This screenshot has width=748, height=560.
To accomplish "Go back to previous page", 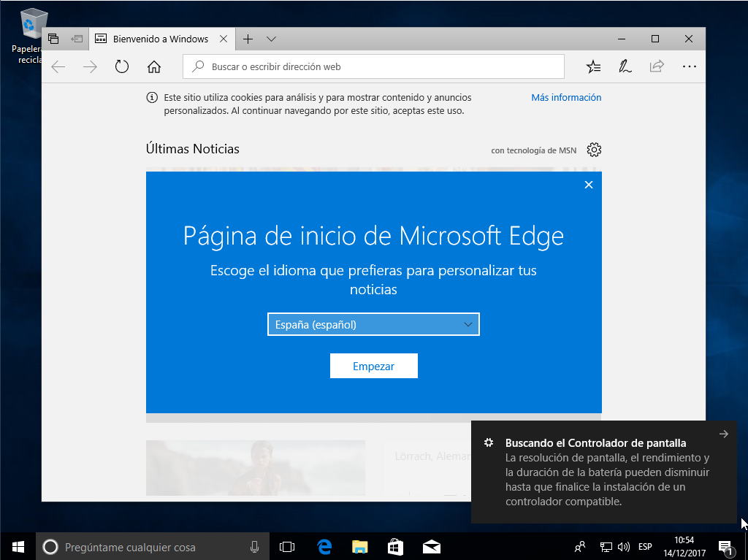I will [58, 66].
